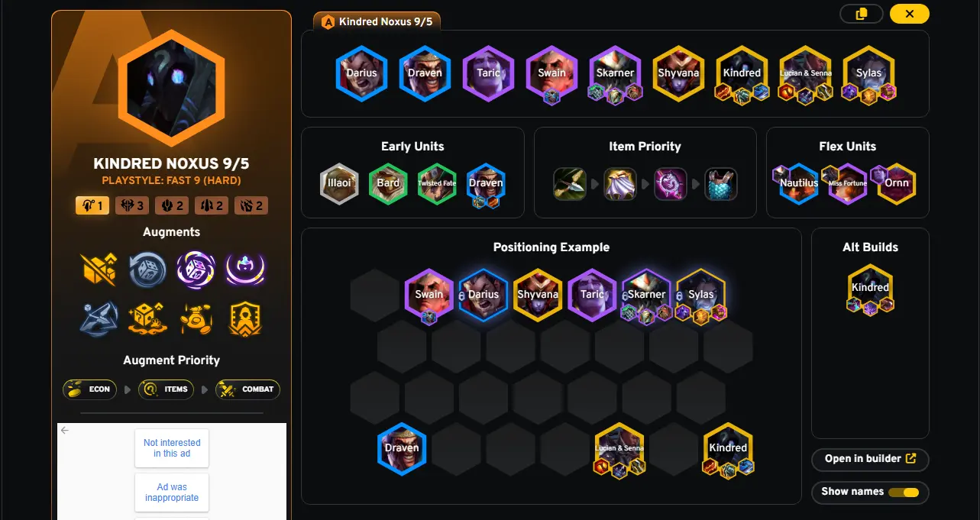Click the first augment icon under Augments

(x=99, y=269)
